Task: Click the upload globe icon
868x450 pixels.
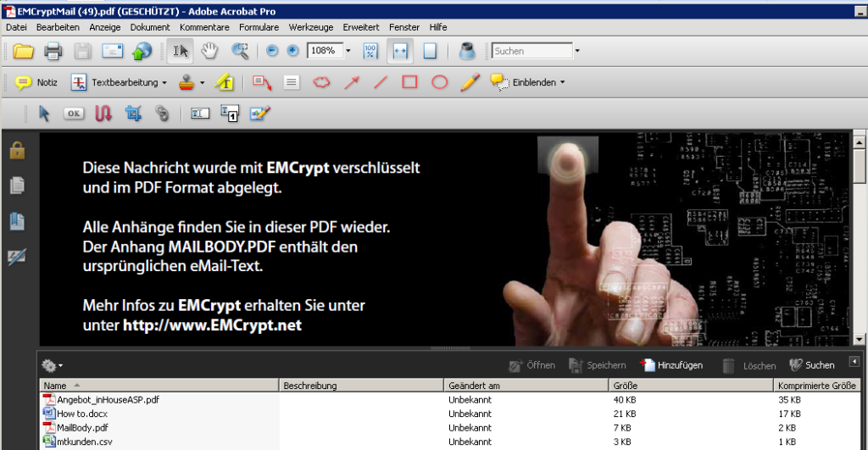Action: [x=142, y=51]
